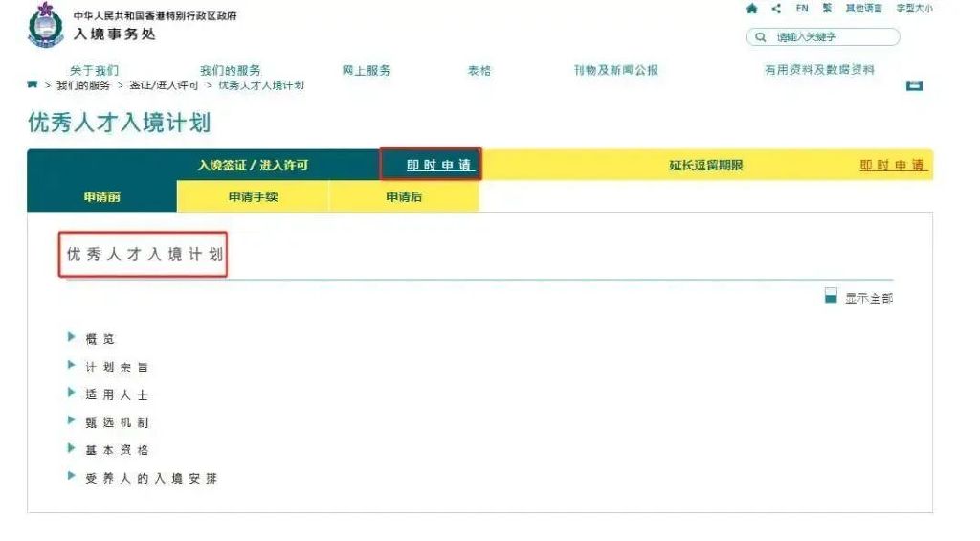Open the 申请手续 tab
Screen dimensions: 980x541
tap(253, 196)
